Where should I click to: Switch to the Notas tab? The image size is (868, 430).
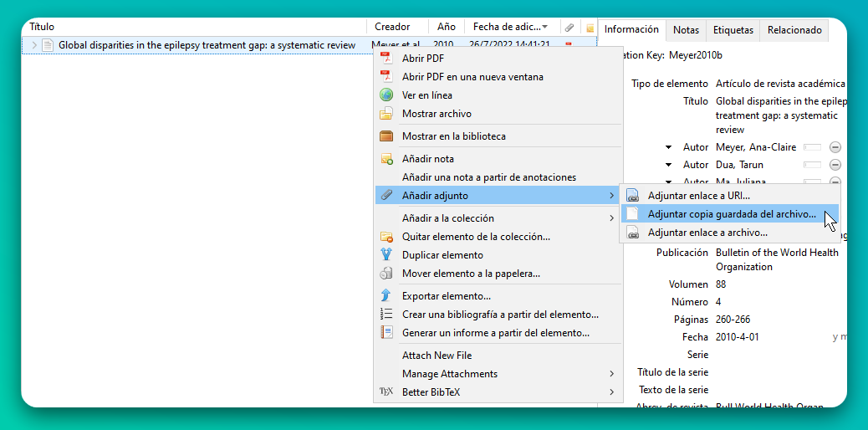(686, 30)
